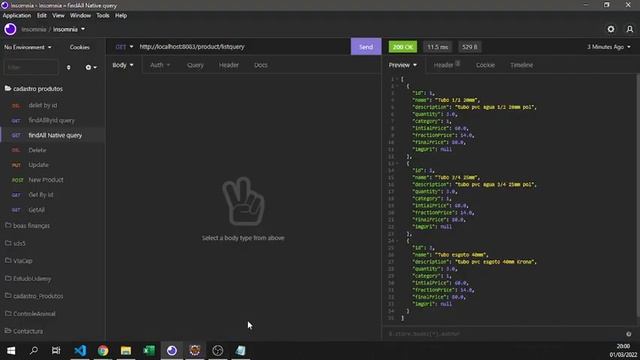
Task: Open the create request gear dropdown
Action: click(x=91, y=67)
